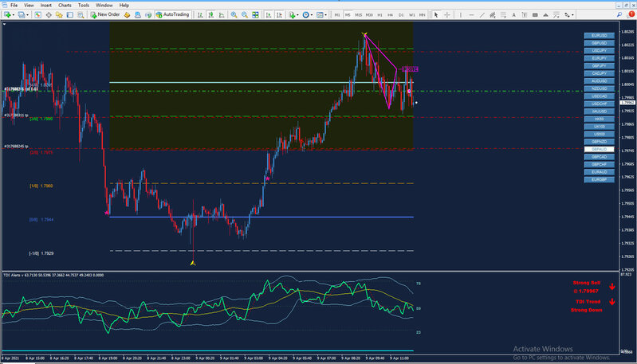Open the Data Window crosshair-circle icon
Viewport: 637px width, 364px height.
pyautogui.click(x=49, y=15)
